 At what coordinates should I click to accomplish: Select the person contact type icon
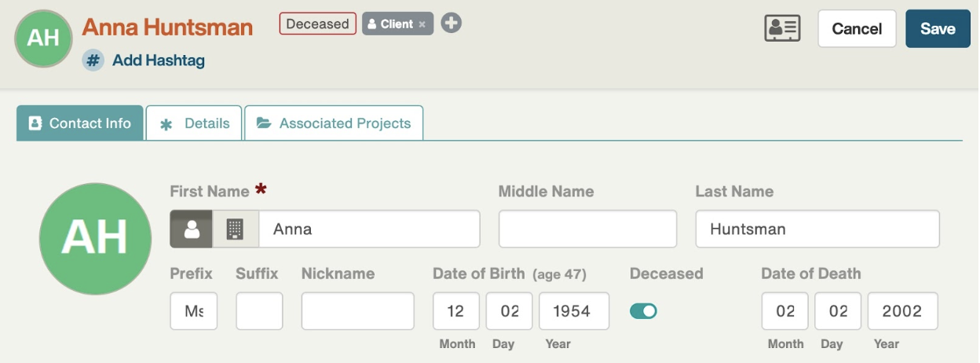192,229
